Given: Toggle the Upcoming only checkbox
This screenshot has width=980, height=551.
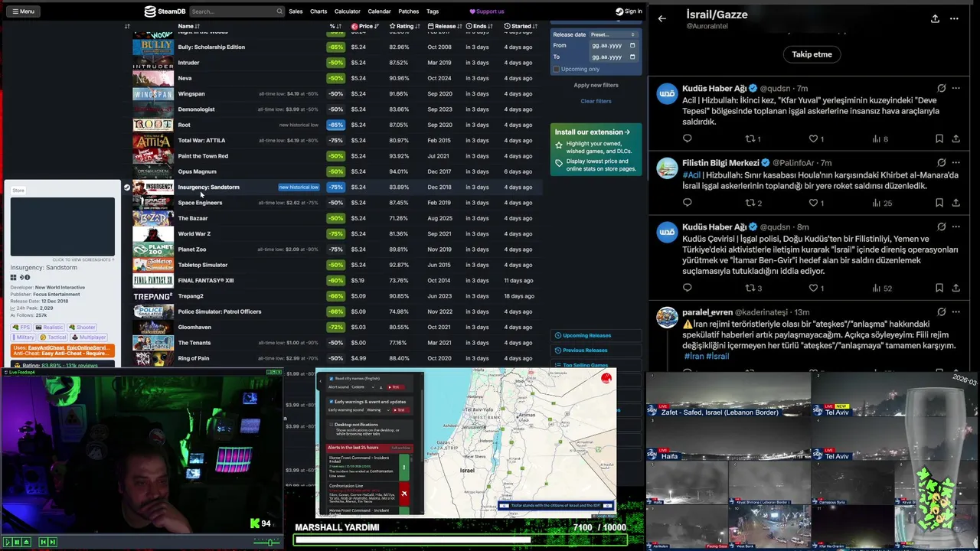Looking at the screenshot, I should coord(557,69).
